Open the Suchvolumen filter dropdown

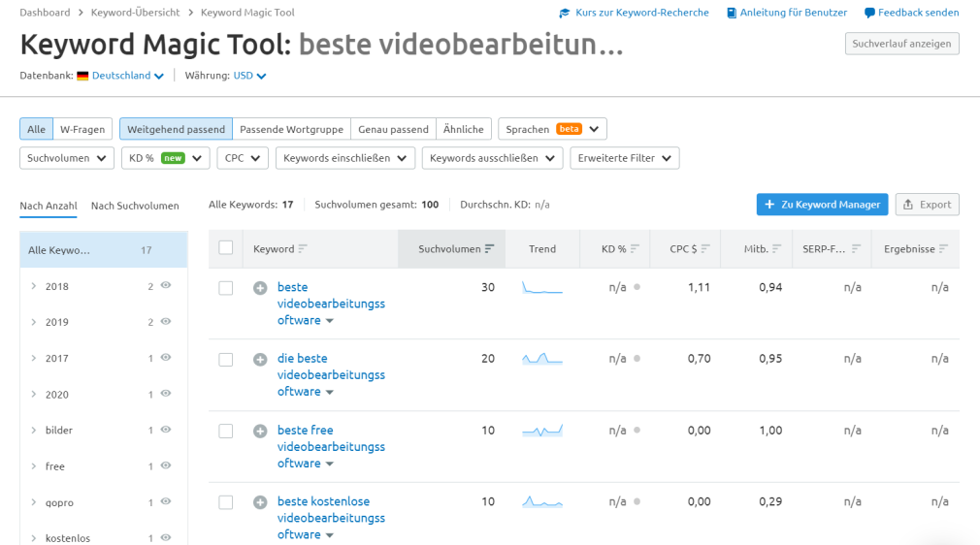pos(67,158)
